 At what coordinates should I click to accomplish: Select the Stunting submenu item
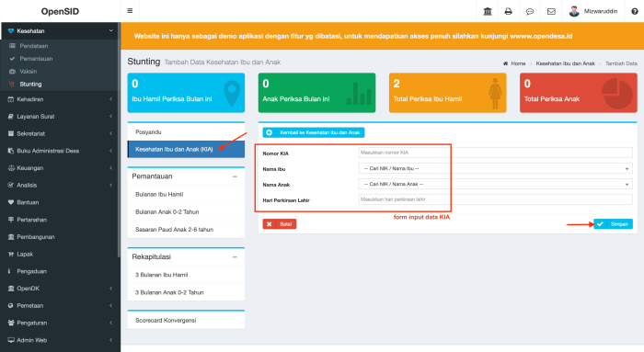click(x=30, y=85)
